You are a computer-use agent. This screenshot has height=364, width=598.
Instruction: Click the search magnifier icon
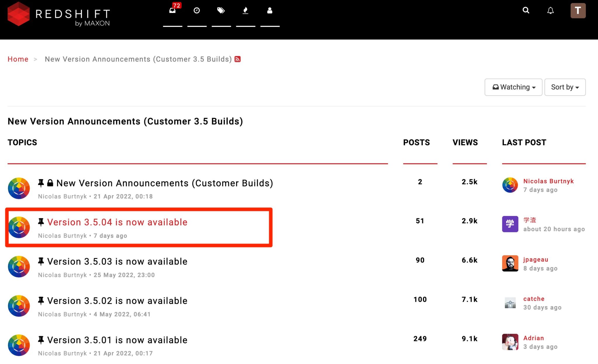(526, 11)
